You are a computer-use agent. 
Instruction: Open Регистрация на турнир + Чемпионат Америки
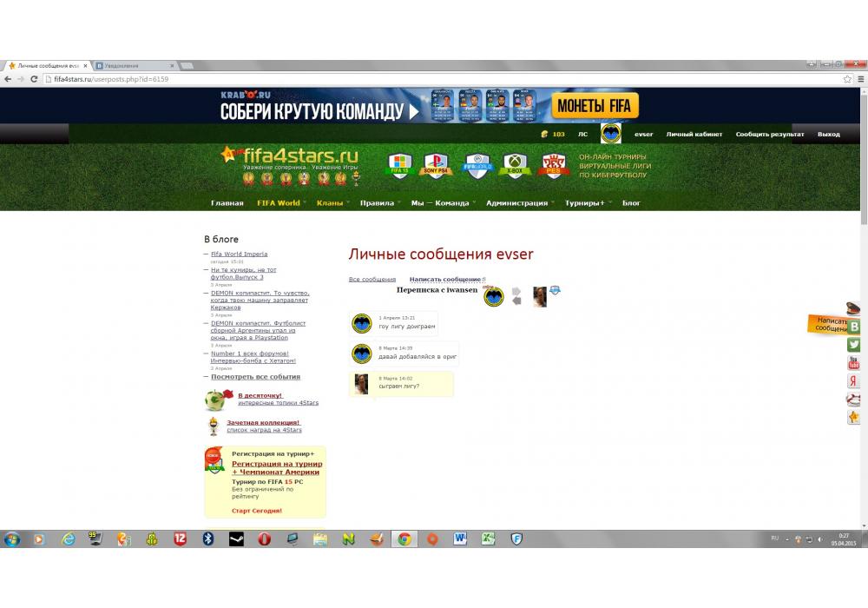click(x=277, y=468)
